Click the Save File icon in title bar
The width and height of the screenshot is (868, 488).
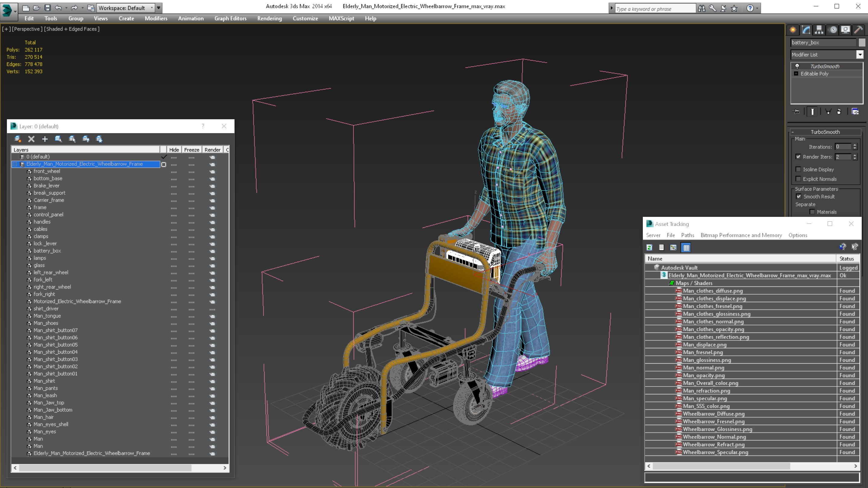[48, 8]
